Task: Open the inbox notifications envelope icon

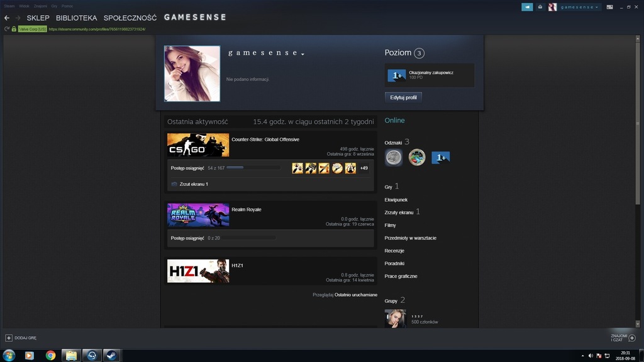Action: coord(540,7)
